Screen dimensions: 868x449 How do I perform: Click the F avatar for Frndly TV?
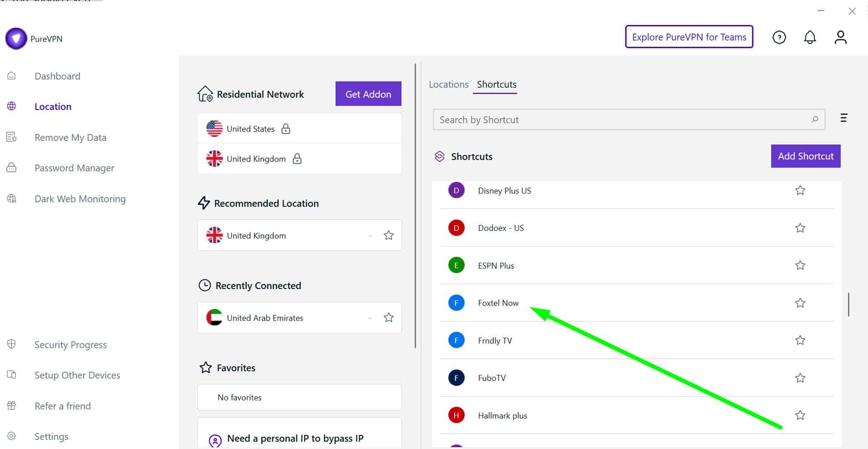point(456,340)
